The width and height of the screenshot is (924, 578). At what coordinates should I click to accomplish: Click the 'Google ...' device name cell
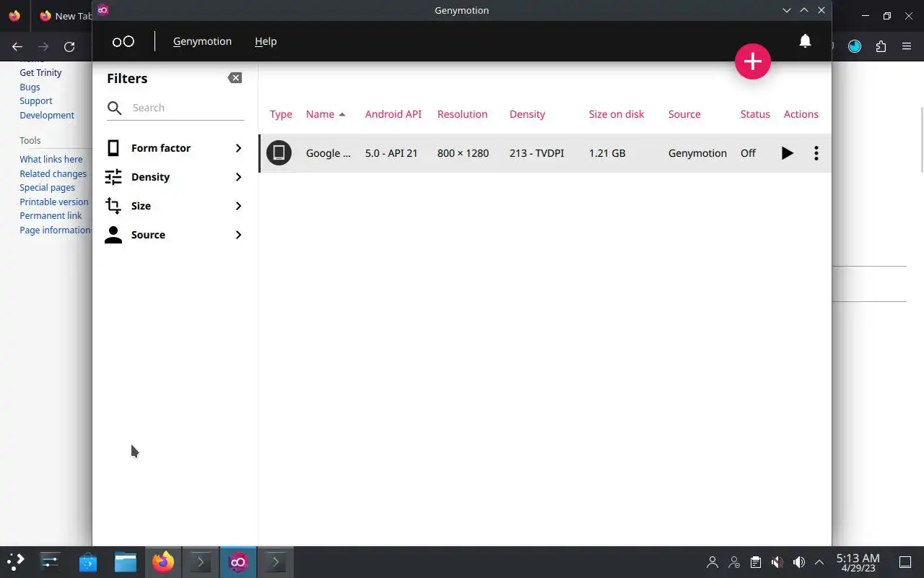(x=328, y=153)
